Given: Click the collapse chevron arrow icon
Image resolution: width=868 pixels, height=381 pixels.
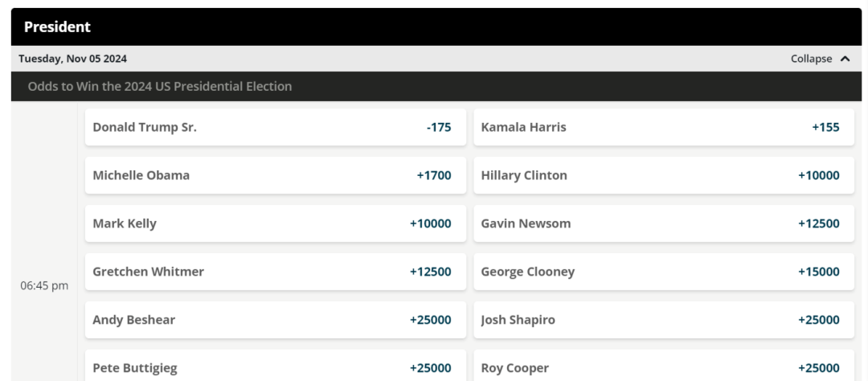Looking at the screenshot, I should coord(845,59).
